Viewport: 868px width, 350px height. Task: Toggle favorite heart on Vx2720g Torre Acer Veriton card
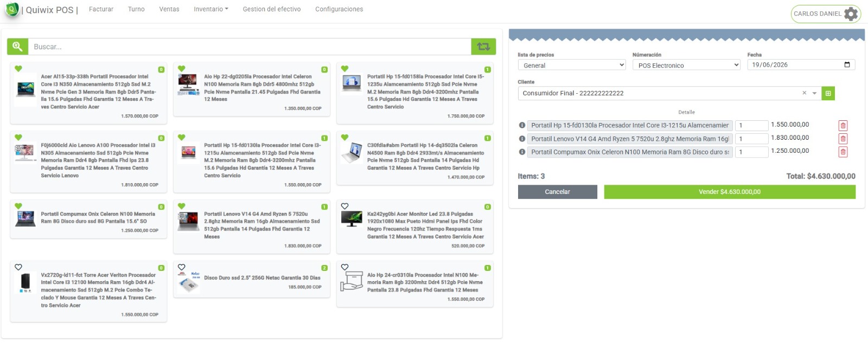click(18, 268)
